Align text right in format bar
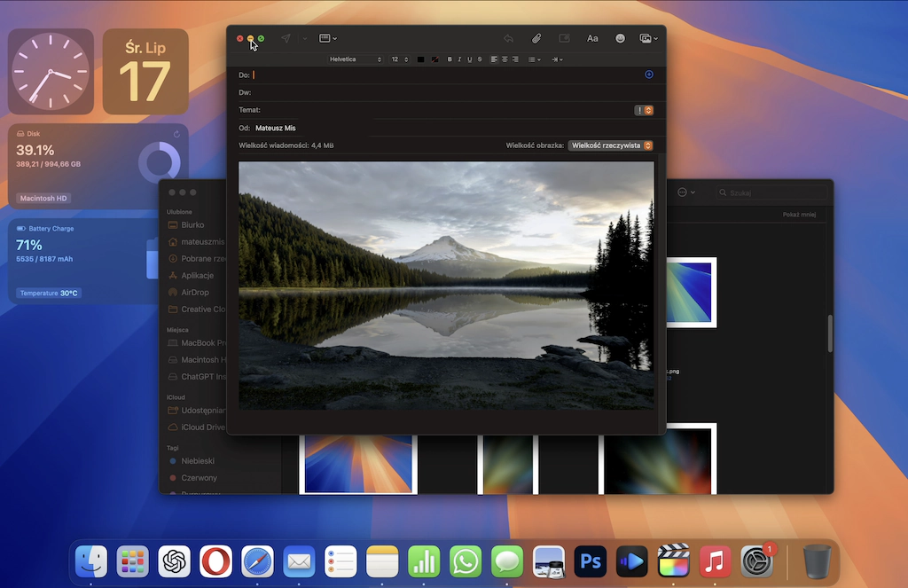 (515, 59)
